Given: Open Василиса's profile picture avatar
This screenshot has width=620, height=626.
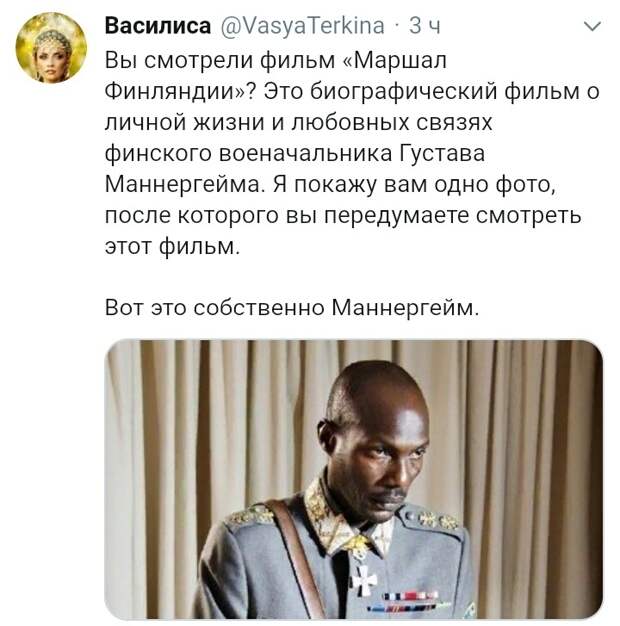Looking at the screenshot, I should click(51, 48).
